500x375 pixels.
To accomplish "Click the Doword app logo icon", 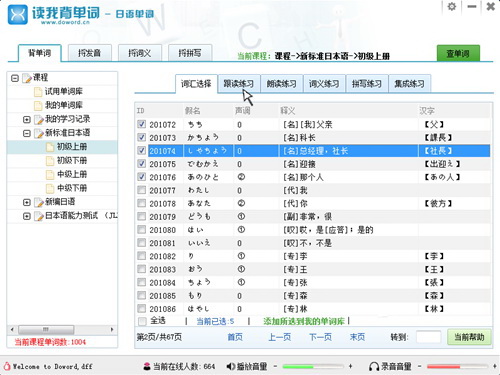I will [x=18, y=14].
